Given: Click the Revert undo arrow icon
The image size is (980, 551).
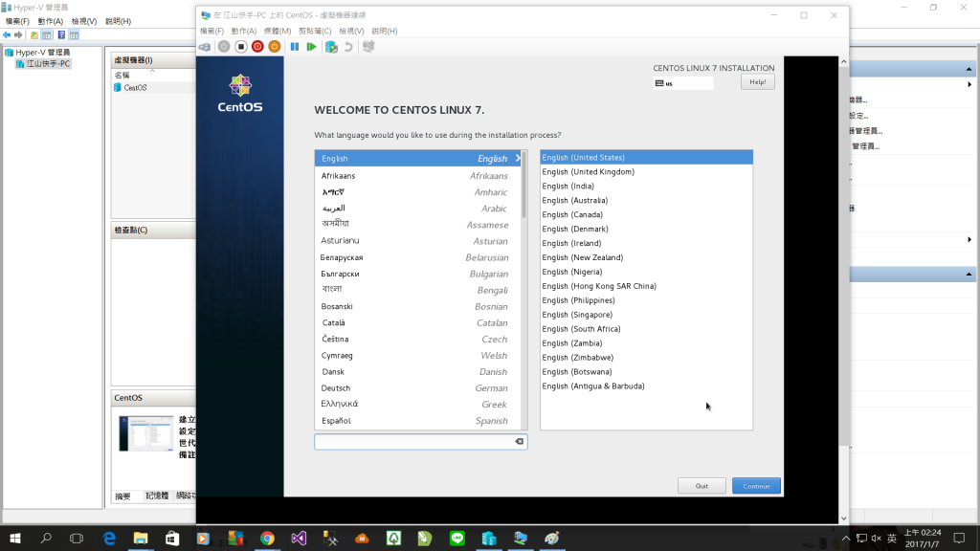Looking at the screenshot, I should point(348,47).
